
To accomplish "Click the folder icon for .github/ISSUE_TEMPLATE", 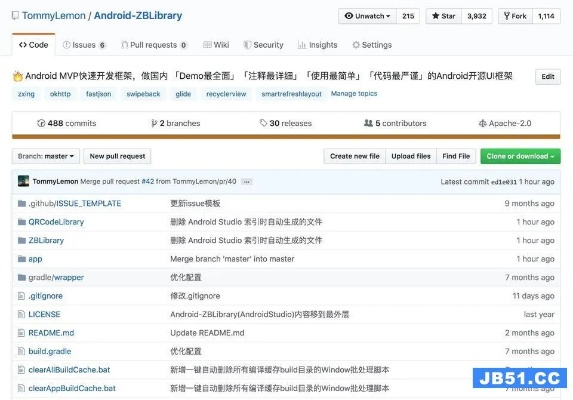I will tap(22, 203).
